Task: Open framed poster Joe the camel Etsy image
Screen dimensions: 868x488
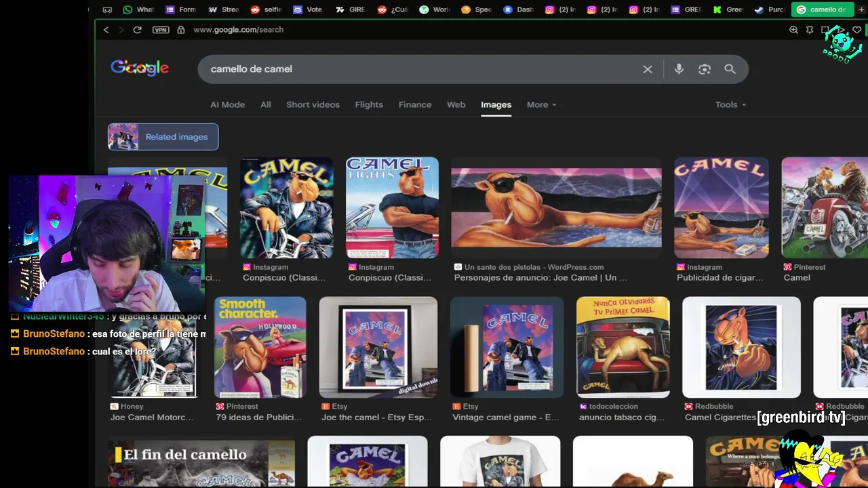Action: point(378,347)
